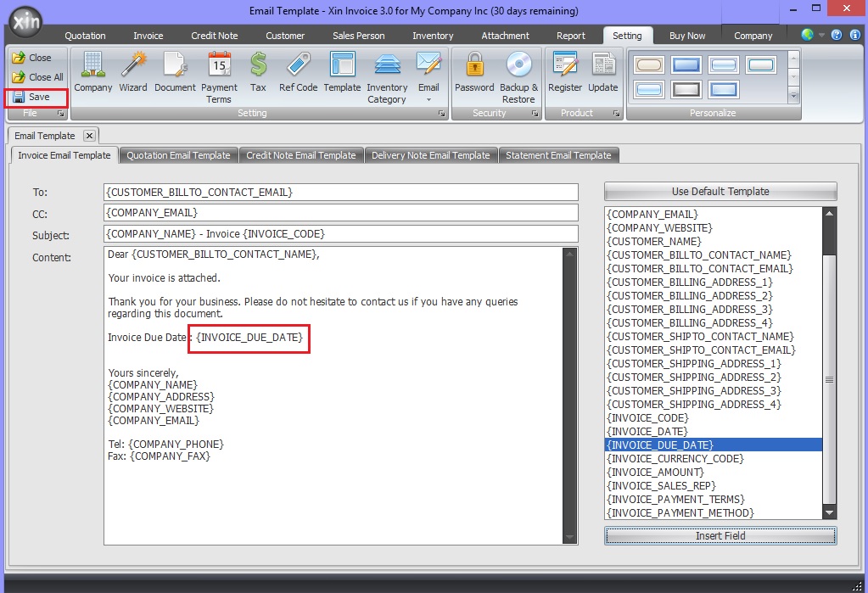Open the Company ribbon tab
868x593 pixels.
pos(753,36)
